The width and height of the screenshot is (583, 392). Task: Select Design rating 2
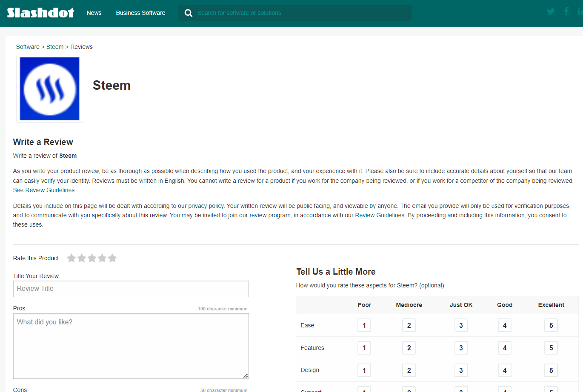tap(409, 370)
